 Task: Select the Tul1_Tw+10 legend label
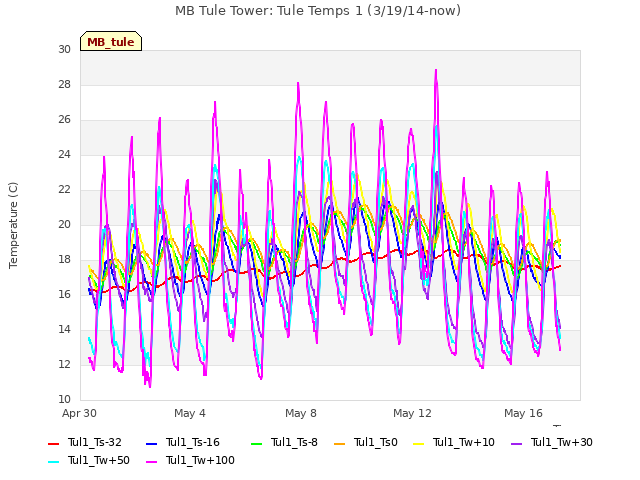(x=464, y=442)
